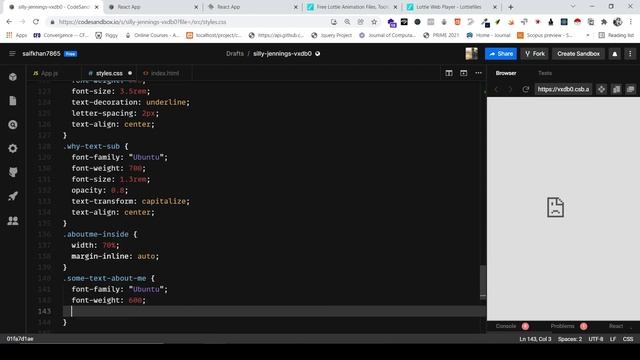Screen dimensions: 640x360
Task: Click the Share button
Action: click(x=501, y=53)
